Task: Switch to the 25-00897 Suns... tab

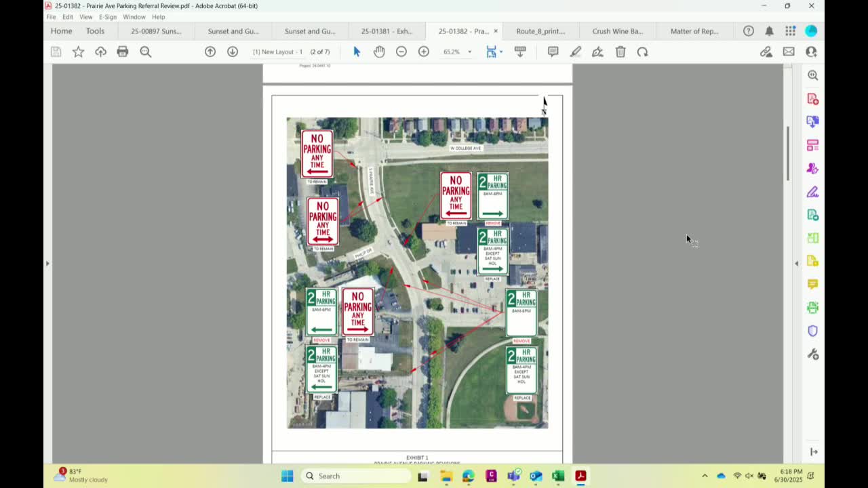Action: pos(156,31)
